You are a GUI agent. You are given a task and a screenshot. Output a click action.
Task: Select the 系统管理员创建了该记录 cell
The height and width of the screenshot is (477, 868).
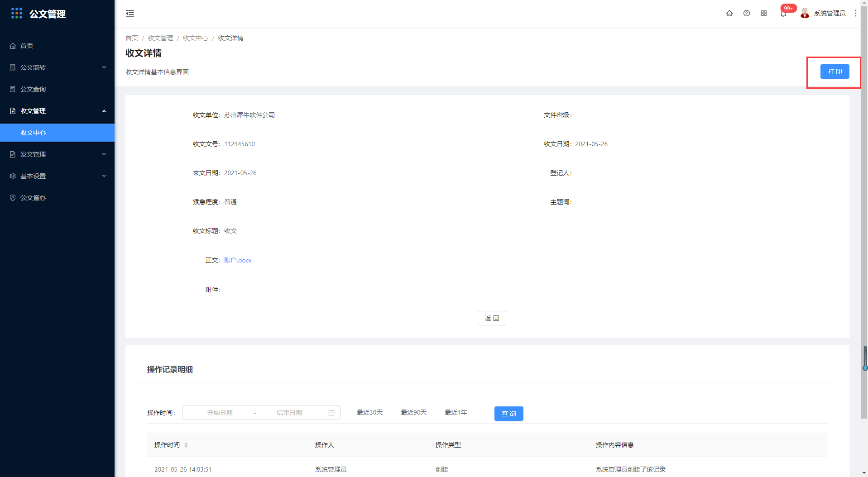point(631,469)
